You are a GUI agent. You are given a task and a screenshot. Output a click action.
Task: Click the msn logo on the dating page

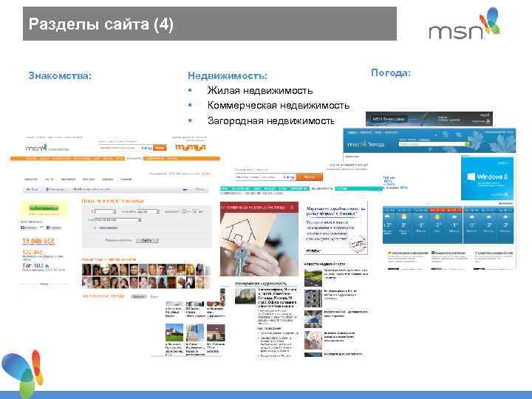coord(36,148)
